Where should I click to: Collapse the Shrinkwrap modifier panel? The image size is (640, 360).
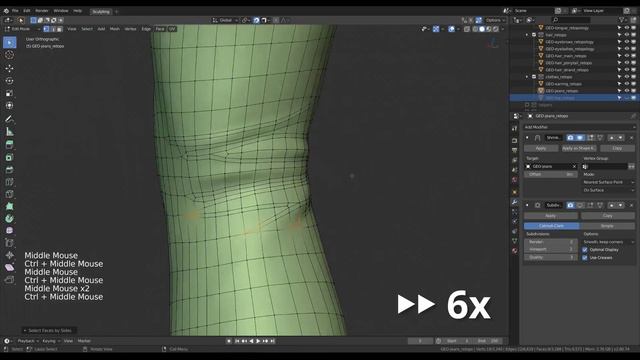coord(527,138)
